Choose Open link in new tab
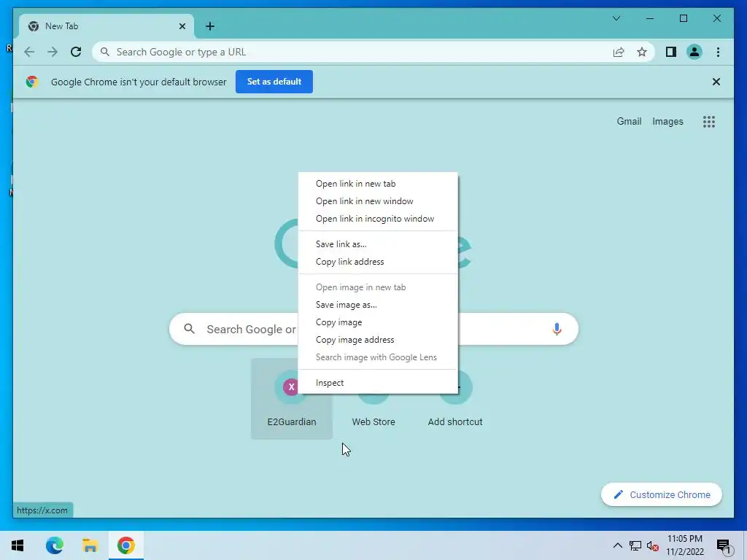747x560 pixels. coord(378,184)
